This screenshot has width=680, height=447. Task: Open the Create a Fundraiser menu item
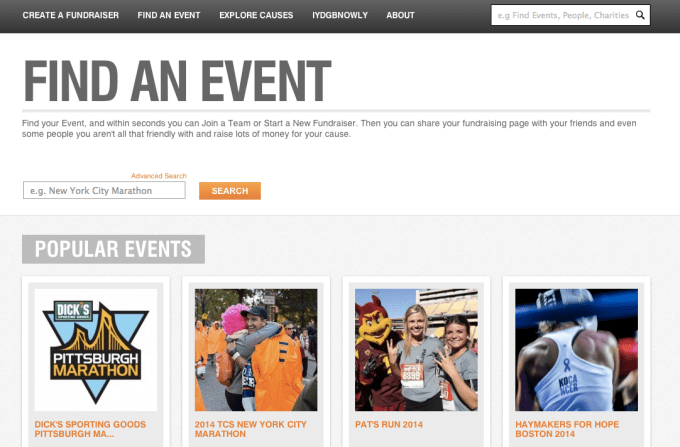(71, 15)
